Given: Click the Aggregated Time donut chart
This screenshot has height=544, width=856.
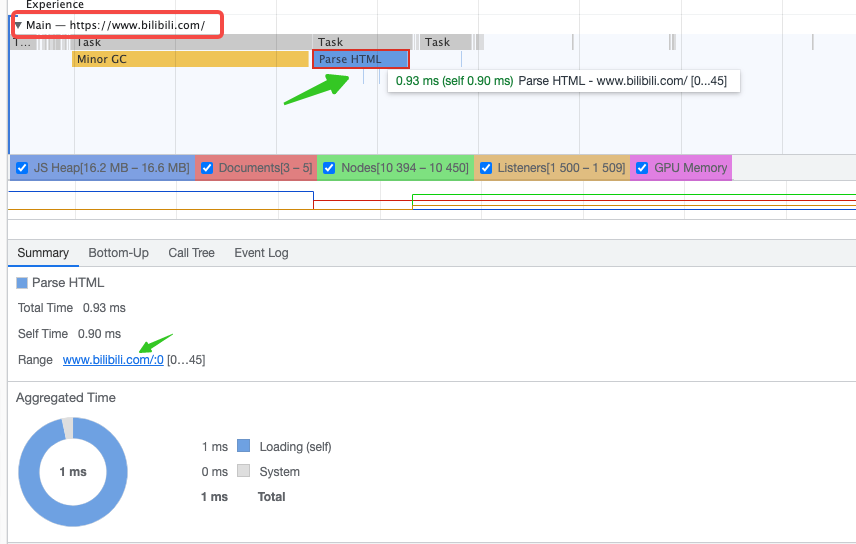Looking at the screenshot, I should point(73,472).
